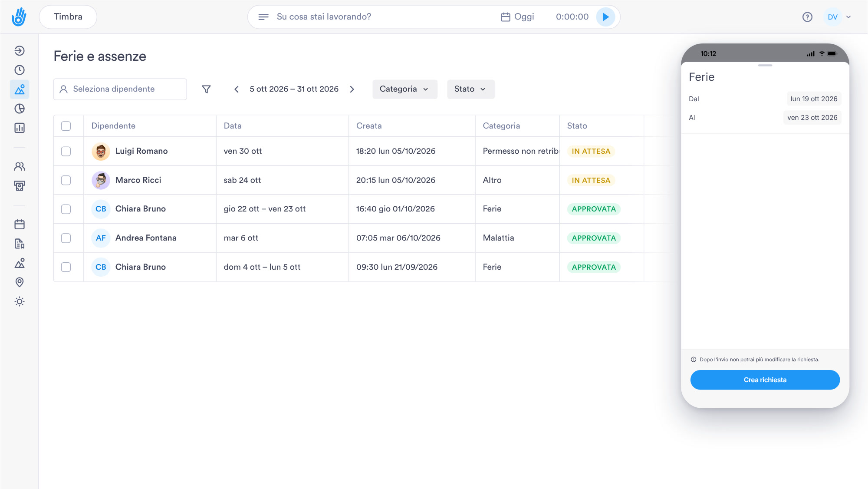Check the Chiara Bruno 22 ott row checkbox

click(x=66, y=209)
